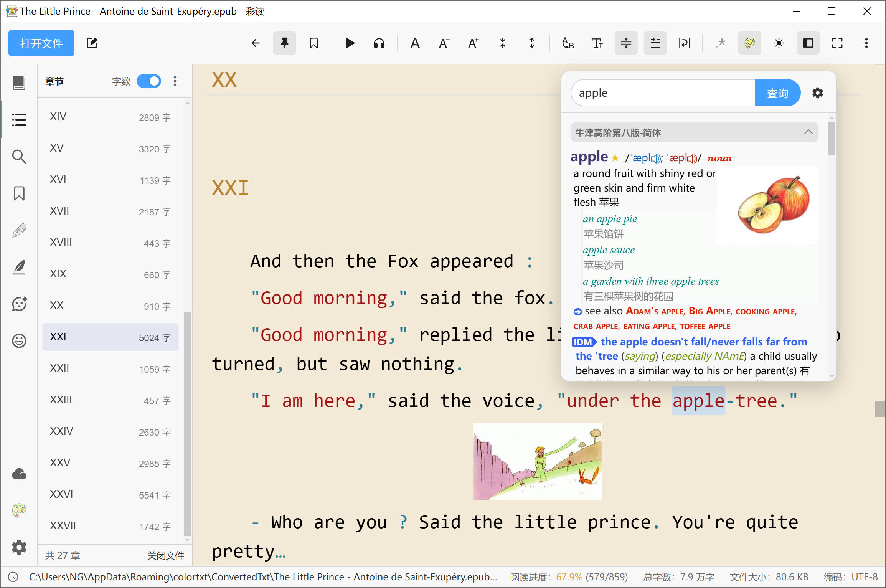This screenshot has width=886, height=588.
Task: Select chapter XX in the list
Action: [x=111, y=306]
